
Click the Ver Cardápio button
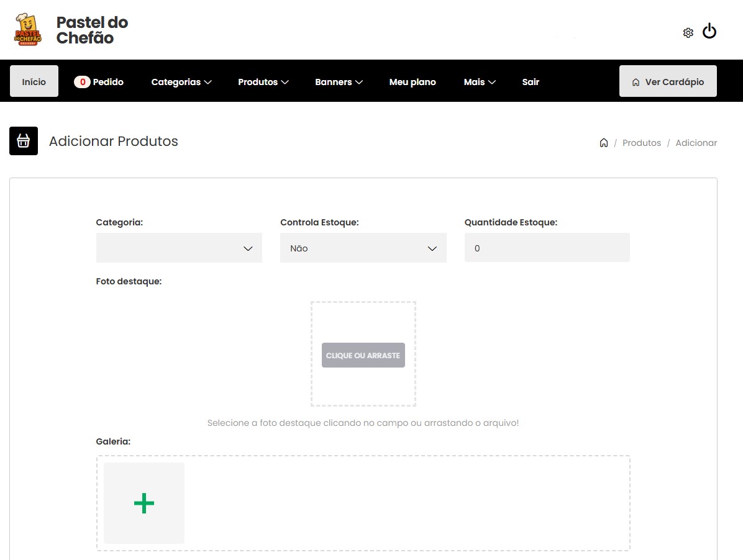668,81
